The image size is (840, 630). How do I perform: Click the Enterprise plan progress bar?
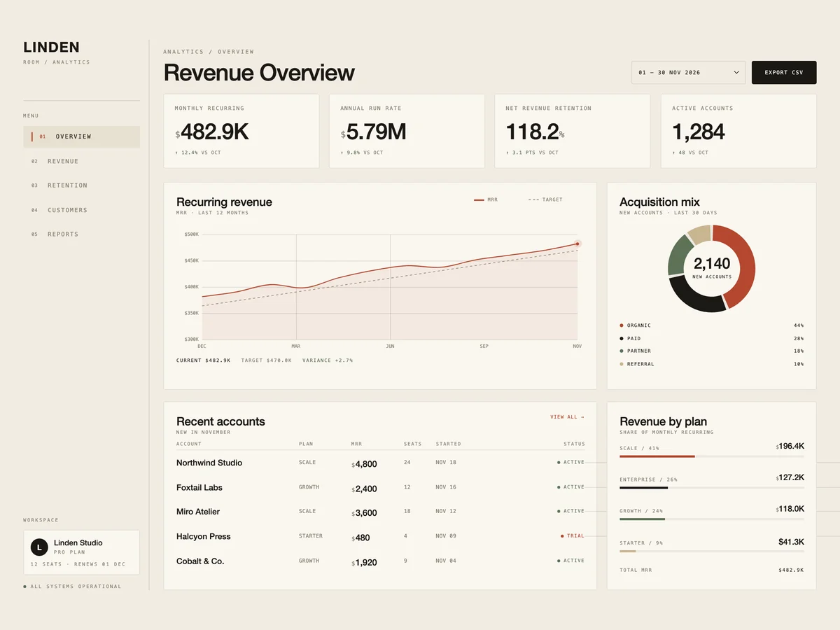[x=712, y=488]
